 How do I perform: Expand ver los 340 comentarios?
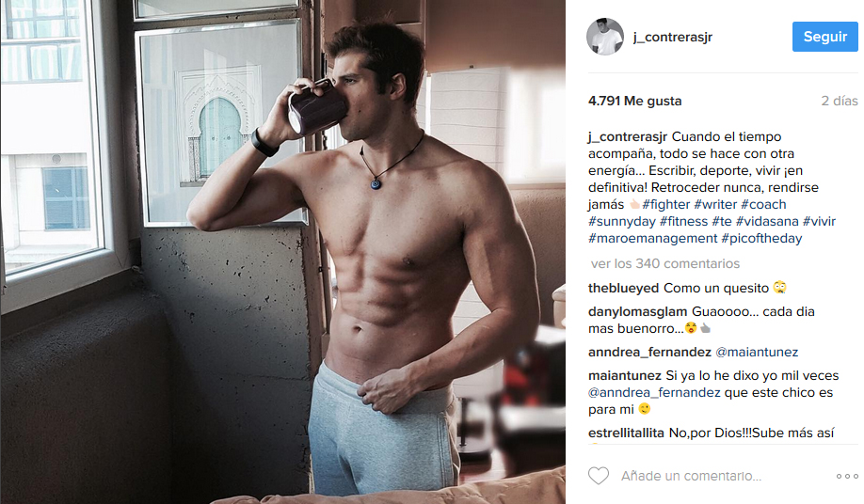click(665, 263)
